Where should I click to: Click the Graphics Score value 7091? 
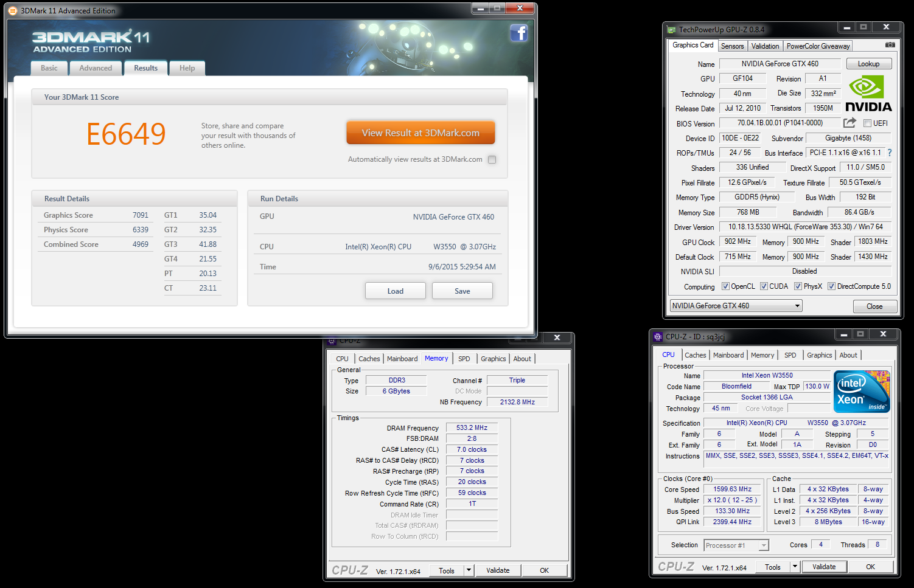tap(141, 215)
